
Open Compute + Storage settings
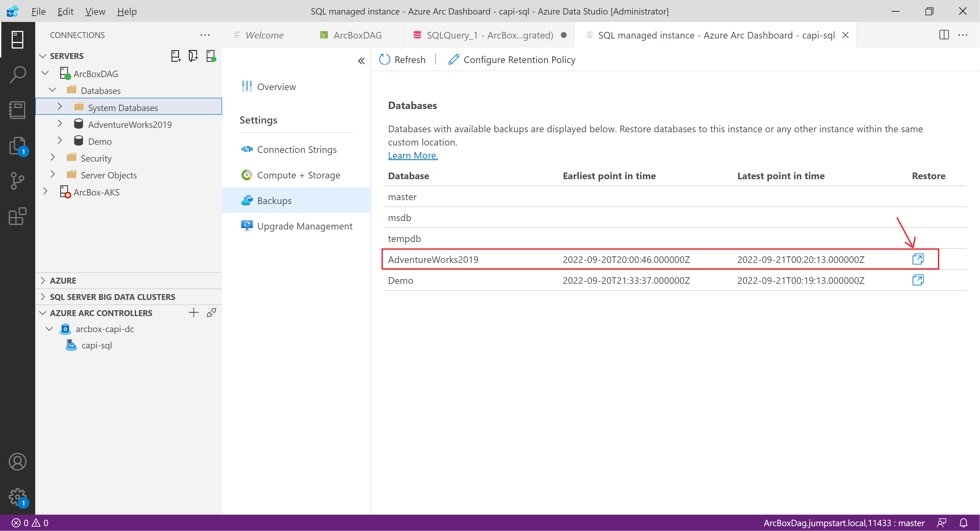pos(296,175)
